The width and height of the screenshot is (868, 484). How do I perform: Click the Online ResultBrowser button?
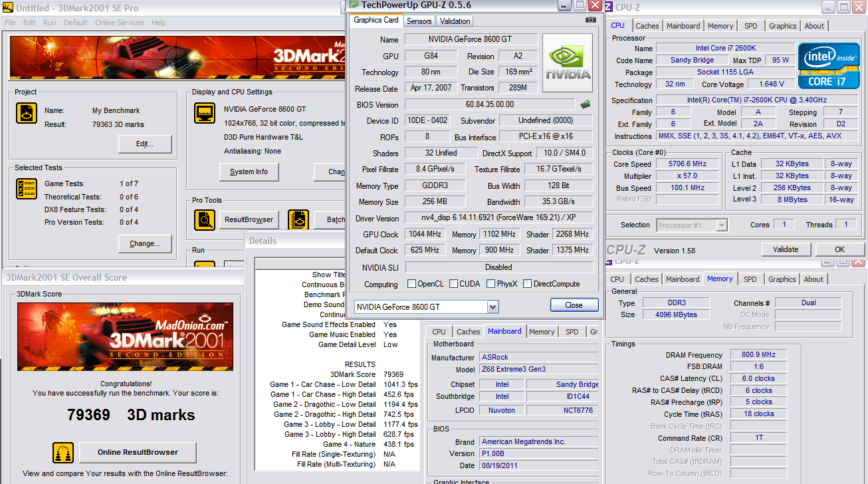click(x=138, y=452)
